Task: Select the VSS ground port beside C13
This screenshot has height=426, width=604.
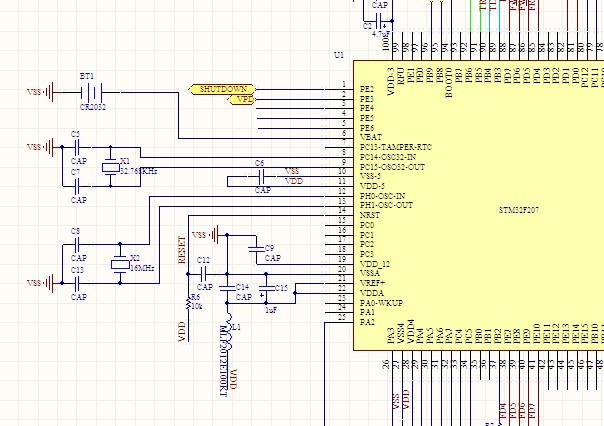Action: click(40, 283)
